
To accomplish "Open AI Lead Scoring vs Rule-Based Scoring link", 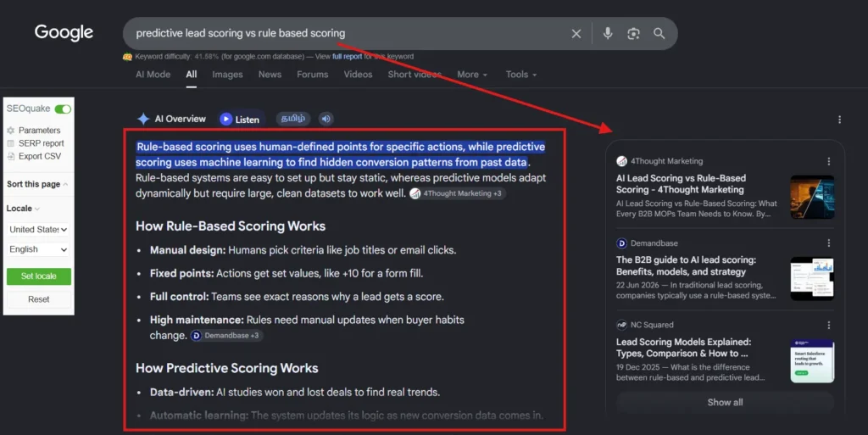I will tap(681, 184).
